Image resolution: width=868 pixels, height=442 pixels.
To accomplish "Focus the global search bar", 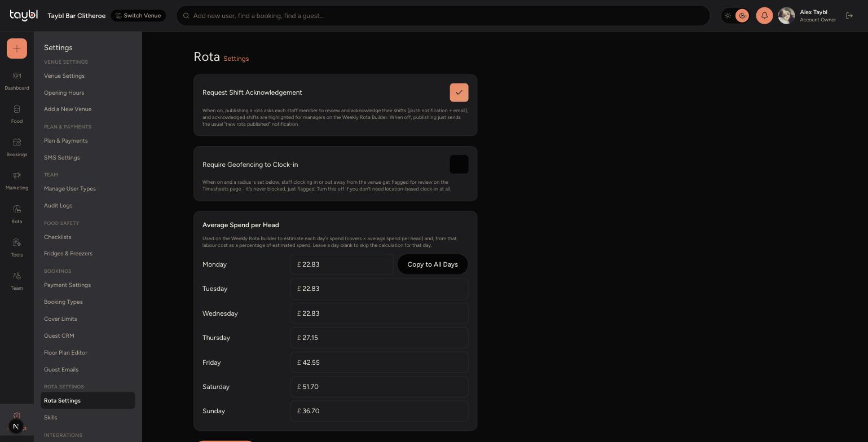I will tap(443, 16).
